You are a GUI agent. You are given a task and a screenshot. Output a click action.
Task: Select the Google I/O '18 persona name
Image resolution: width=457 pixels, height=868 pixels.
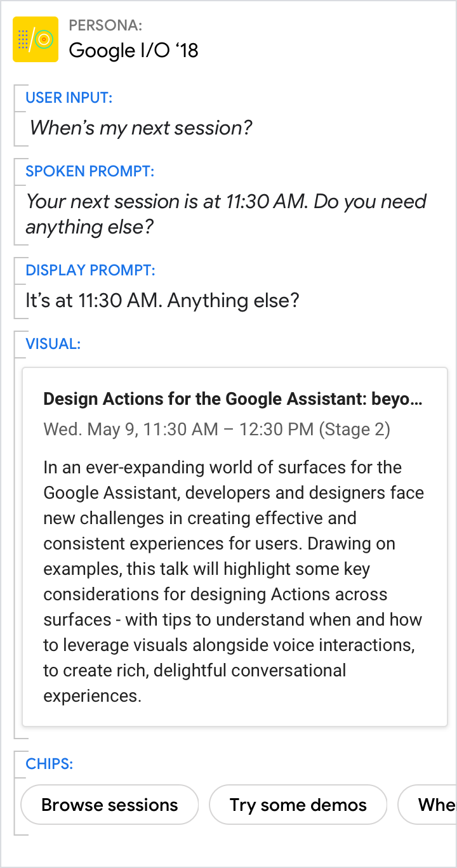[133, 50]
